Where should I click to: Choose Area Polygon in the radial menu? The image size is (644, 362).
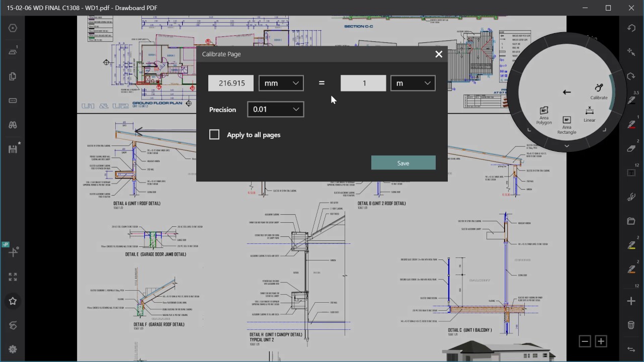point(544,116)
